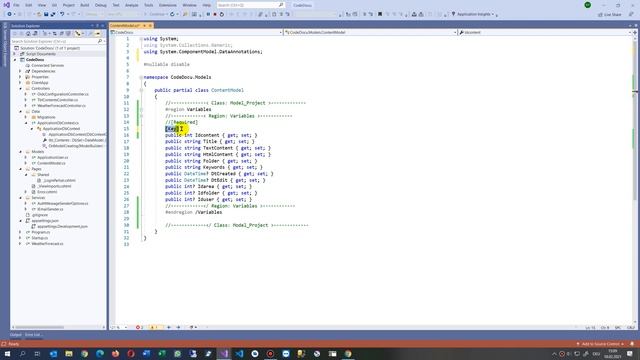Click magnifier icon in Solution Explorer search
The image size is (640, 360).
click(x=100, y=41)
